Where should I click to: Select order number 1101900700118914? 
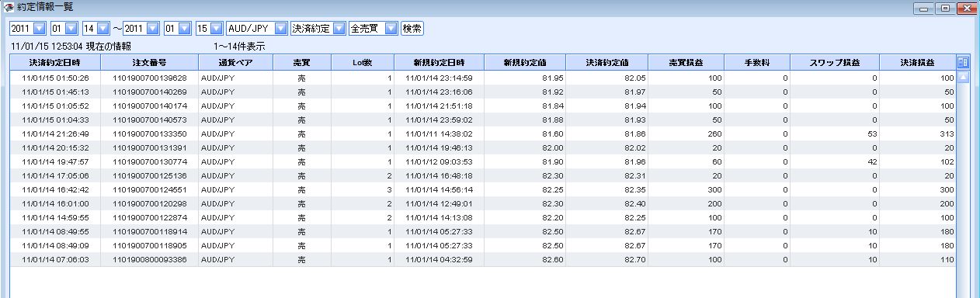point(150,232)
